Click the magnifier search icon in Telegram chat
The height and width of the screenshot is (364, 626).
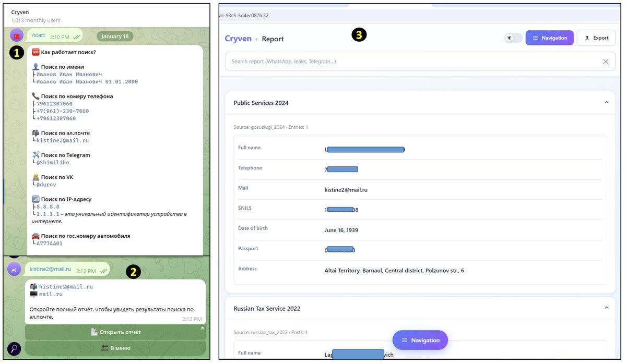14,349
